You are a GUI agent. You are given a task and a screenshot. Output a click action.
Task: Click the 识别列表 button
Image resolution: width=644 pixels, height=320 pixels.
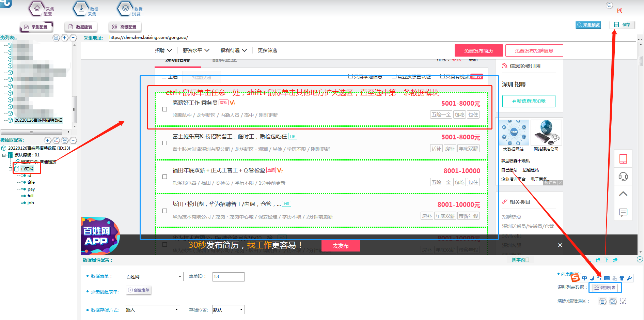(606, 288)
